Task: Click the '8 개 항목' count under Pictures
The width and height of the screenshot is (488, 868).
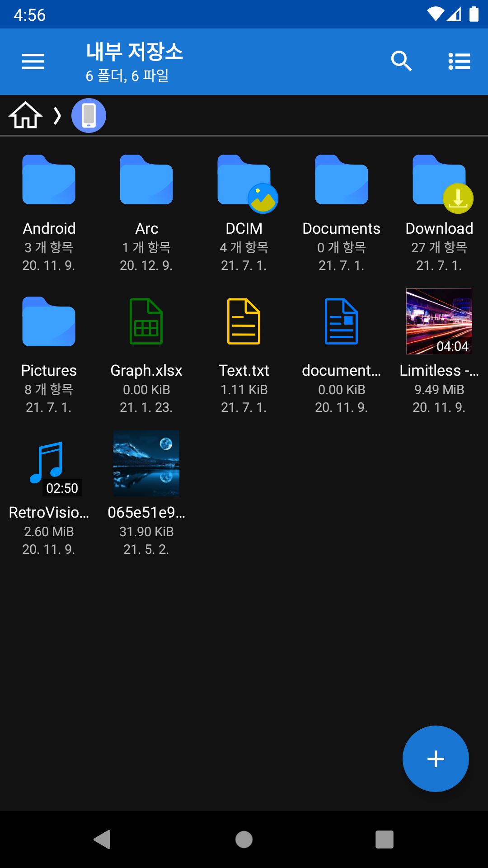Action: point(49,389)
